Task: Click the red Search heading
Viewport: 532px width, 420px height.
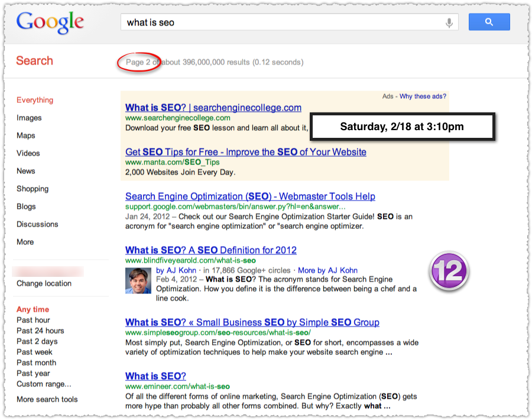Action: click(35, 61)
